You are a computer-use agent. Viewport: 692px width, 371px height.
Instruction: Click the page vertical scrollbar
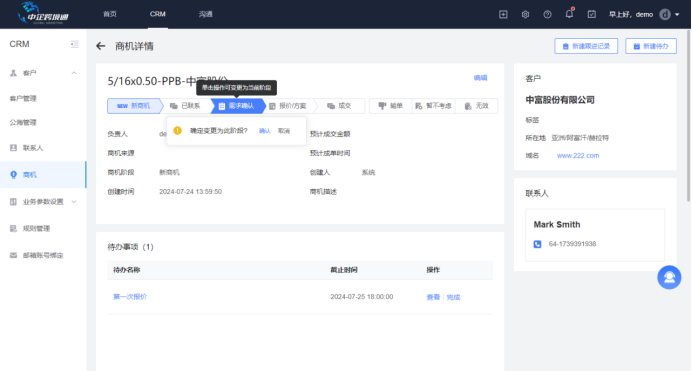(688, 115)
